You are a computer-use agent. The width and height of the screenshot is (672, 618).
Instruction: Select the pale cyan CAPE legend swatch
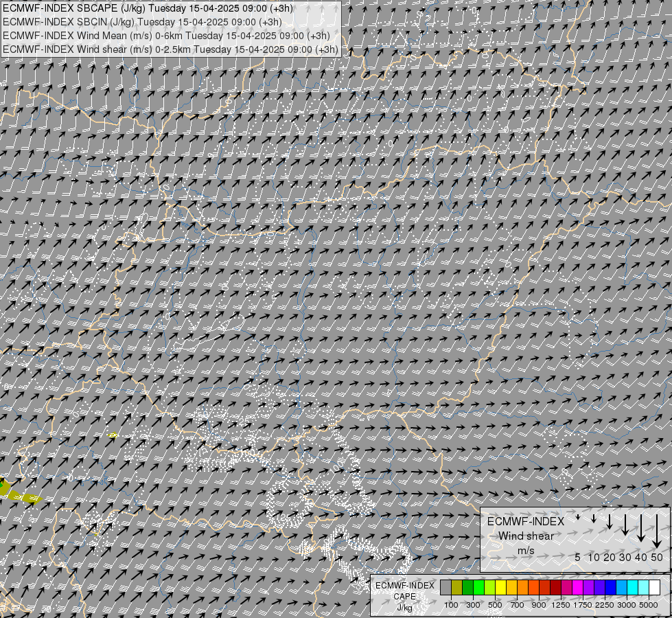(x=644, y=587)
